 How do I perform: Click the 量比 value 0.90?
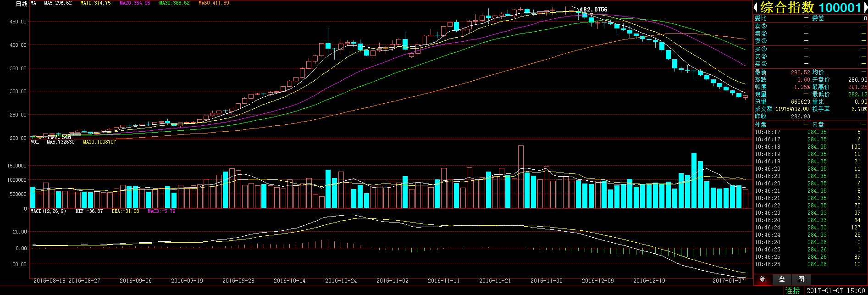(861, 102)
